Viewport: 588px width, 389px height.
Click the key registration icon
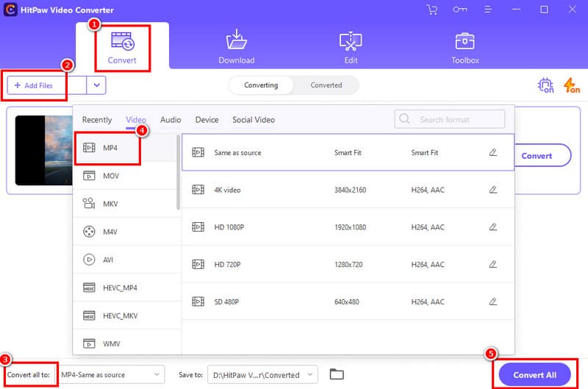(x=460, y=10)
